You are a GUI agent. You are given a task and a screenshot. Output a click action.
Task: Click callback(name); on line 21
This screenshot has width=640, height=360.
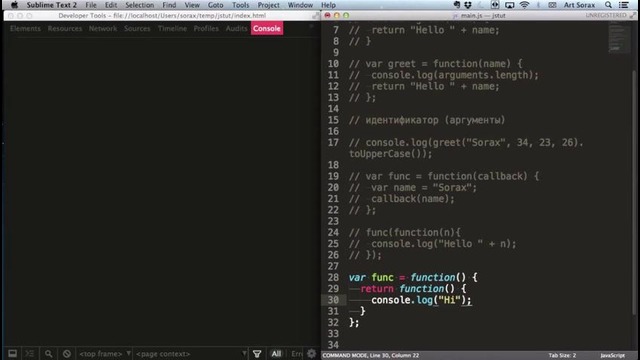(x=413, y=199)
